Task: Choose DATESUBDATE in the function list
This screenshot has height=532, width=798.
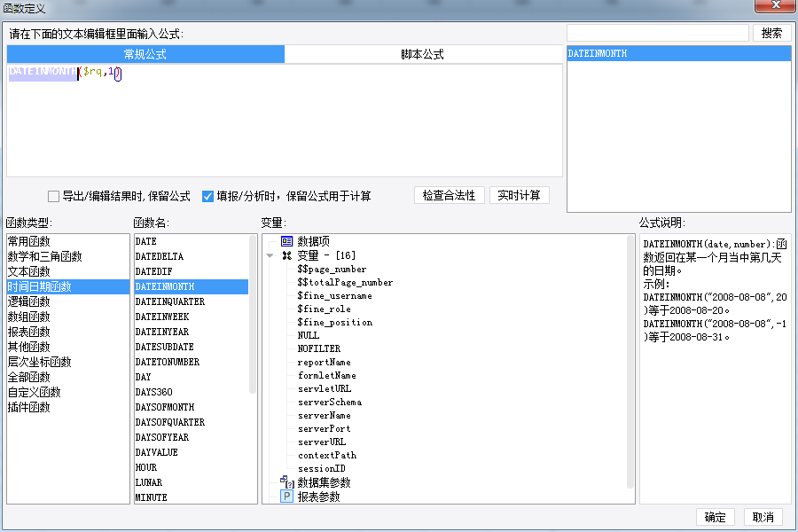Action: point(192,347)
